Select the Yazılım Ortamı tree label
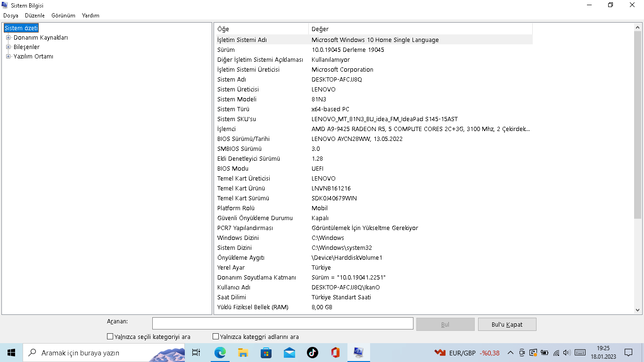 [33, 57]
